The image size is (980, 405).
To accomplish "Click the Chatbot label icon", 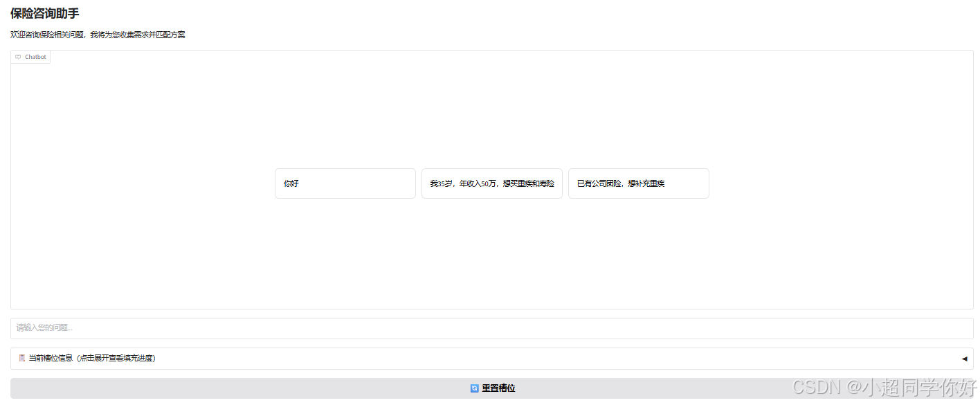I will click(18, 57).
